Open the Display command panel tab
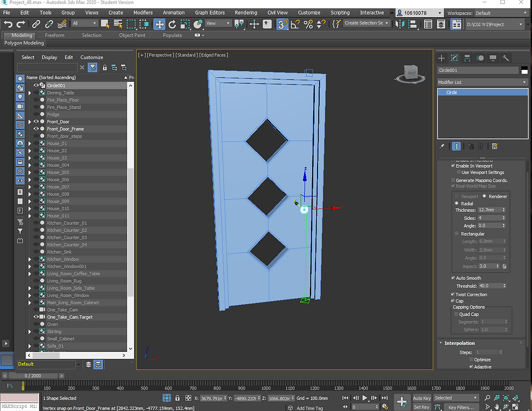The image size is (532, 411). tap(493, 58)
